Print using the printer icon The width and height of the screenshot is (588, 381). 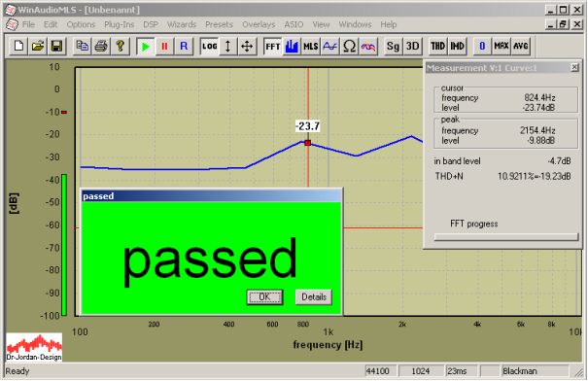(x=101, y=46)
